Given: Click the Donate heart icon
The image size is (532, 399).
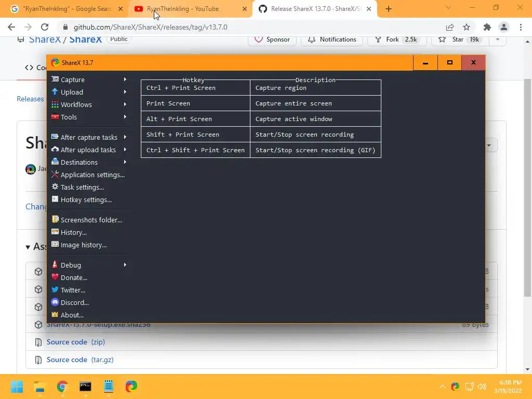Looking at the screenshot, I should click(x=55, y=277).
